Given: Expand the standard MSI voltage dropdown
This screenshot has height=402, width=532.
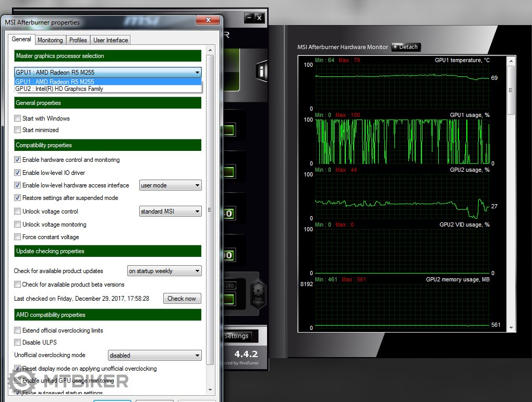Looking at the screenshot, I should pos(170,211).
